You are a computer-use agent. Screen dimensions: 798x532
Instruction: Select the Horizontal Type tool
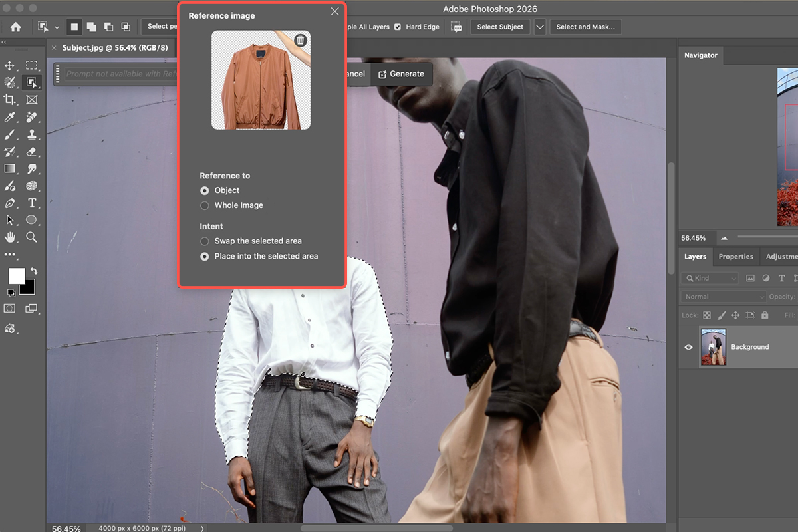point(31,203)
